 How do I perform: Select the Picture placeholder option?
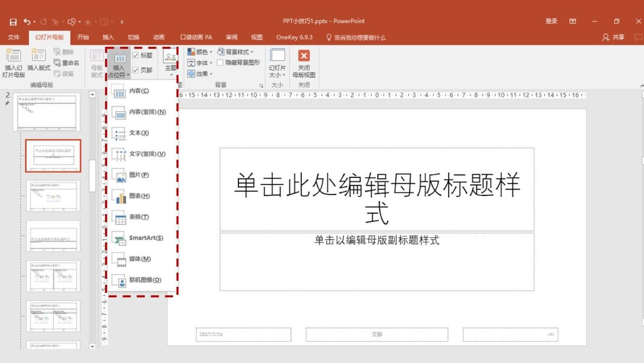point(139,175)
